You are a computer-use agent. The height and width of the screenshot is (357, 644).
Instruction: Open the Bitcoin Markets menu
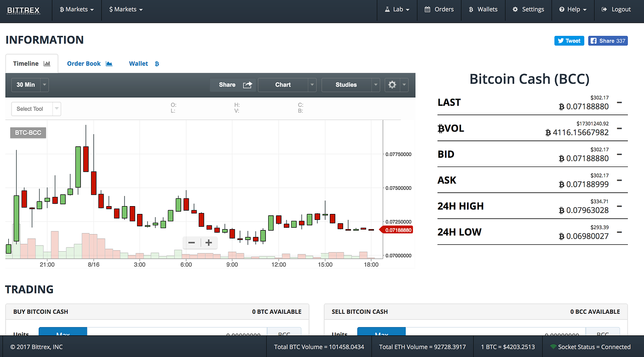[77, 10]
